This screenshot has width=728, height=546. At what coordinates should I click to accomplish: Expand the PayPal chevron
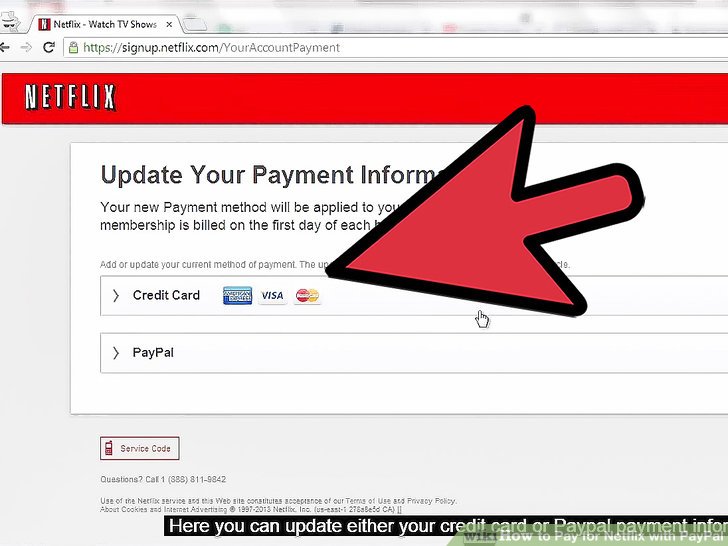point(116,353)
